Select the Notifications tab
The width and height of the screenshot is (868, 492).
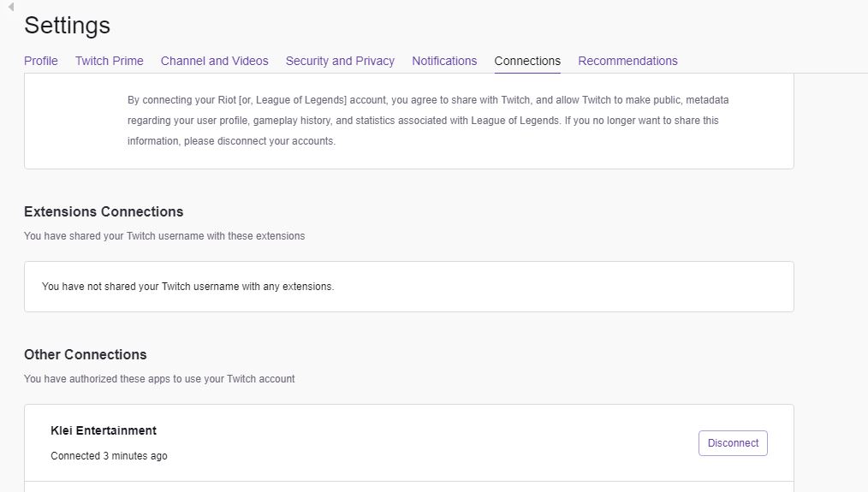[x=444, y=61]
